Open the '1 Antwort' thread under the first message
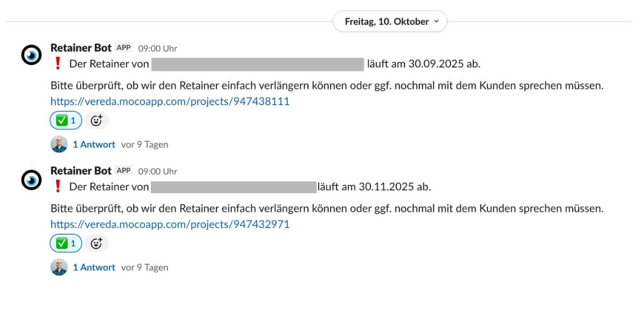The height and width of the screenshot is (322, 644). (x=94, y=144)
